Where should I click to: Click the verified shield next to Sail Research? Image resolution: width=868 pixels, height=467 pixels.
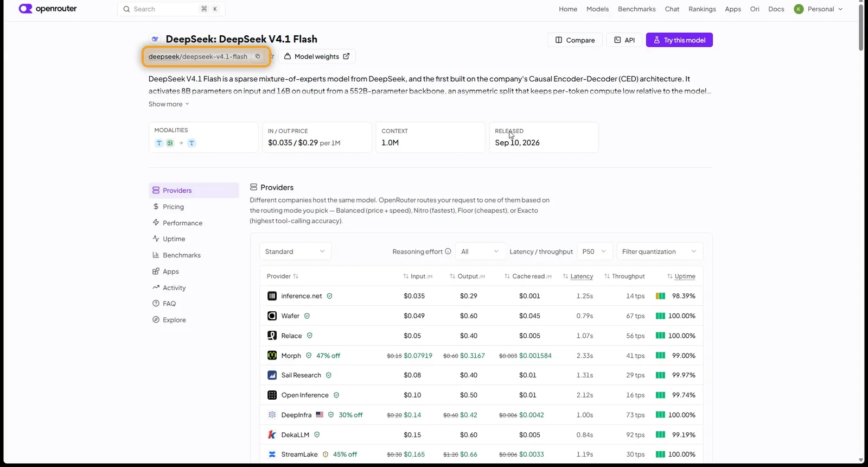[329, 375]
